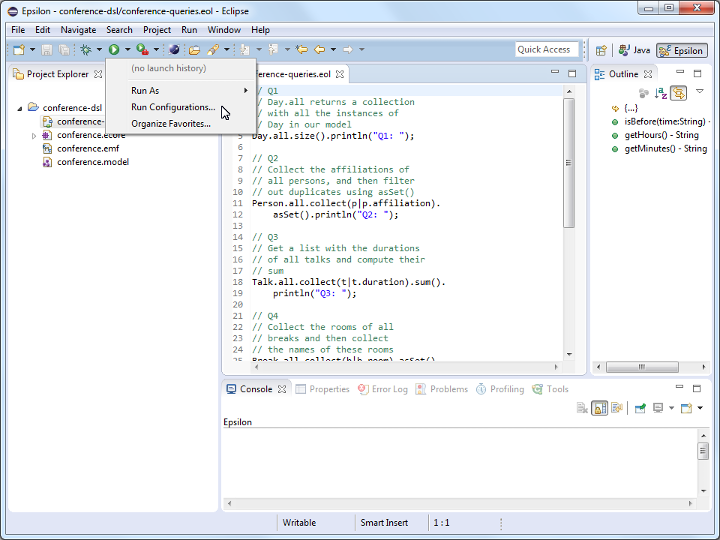Select Run Configurations... menu entry
The image size is (720, 540).
(172, 107)
